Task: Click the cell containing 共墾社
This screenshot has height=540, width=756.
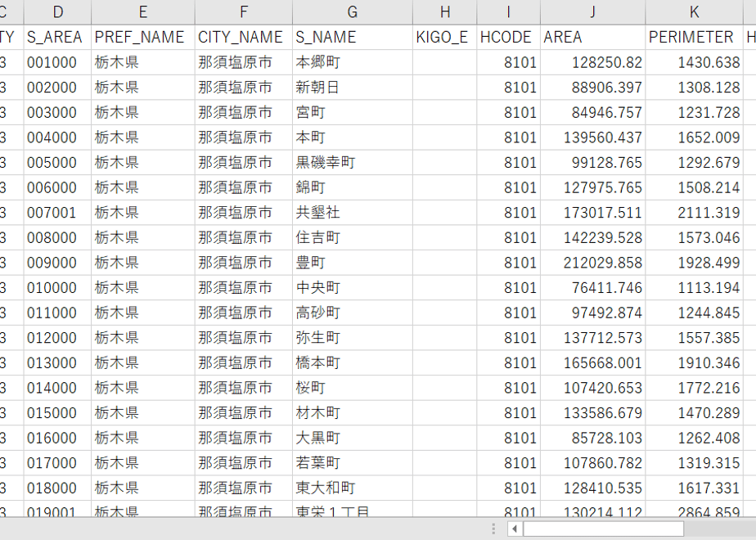Action: tap(353, 213)
